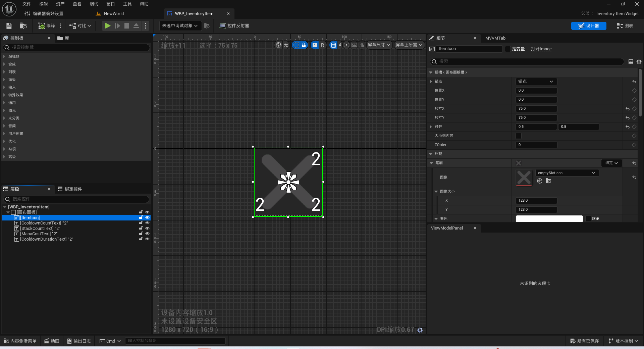Viewport: 644px width, 349px height.
Task: Switch to 设计器 designer mode
Action: coord(589,26)
